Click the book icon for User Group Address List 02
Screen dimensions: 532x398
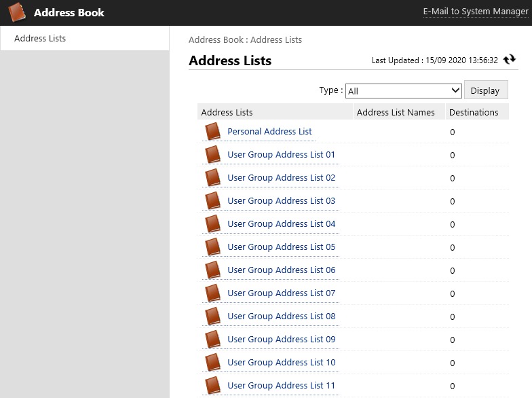(213, 178)
